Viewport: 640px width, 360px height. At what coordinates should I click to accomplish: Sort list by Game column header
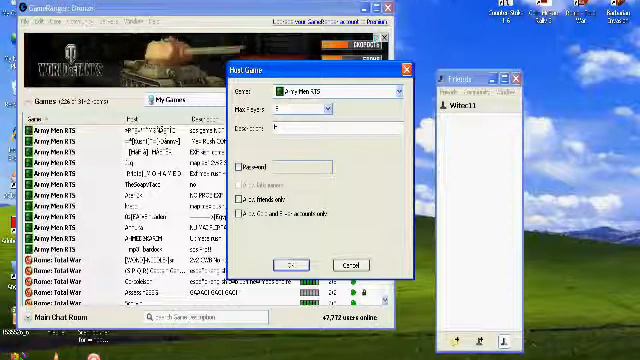coord(35,119)
